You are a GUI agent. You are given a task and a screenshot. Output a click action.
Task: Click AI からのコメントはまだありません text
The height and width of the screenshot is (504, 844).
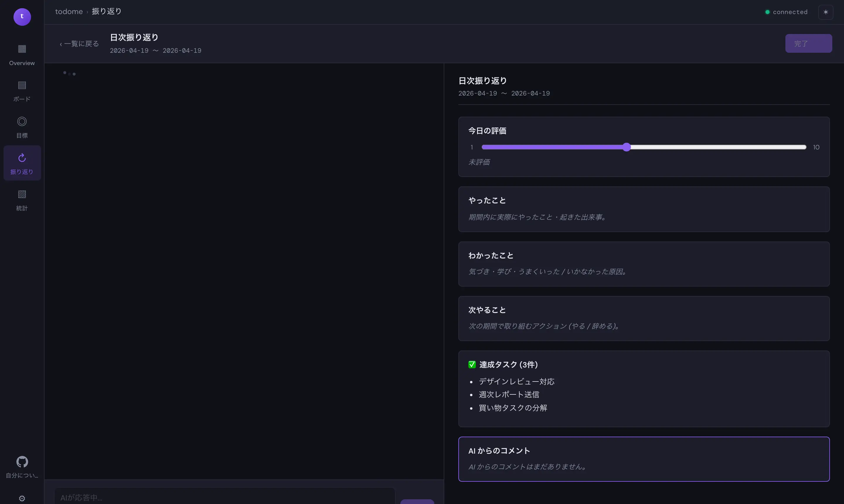(x=527, y=467)
